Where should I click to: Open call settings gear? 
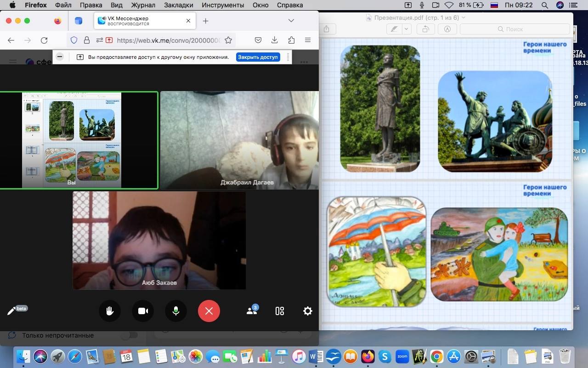tap(308, 311)
